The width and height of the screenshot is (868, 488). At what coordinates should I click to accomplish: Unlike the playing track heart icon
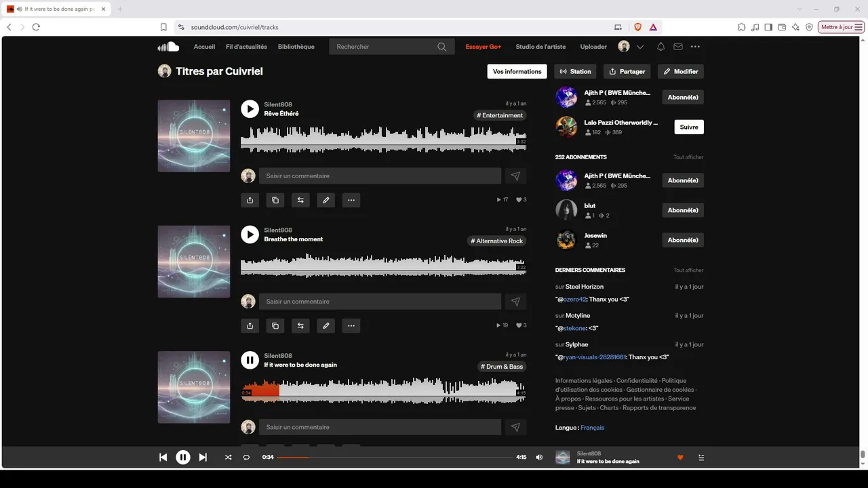click(x=680, y=457)
